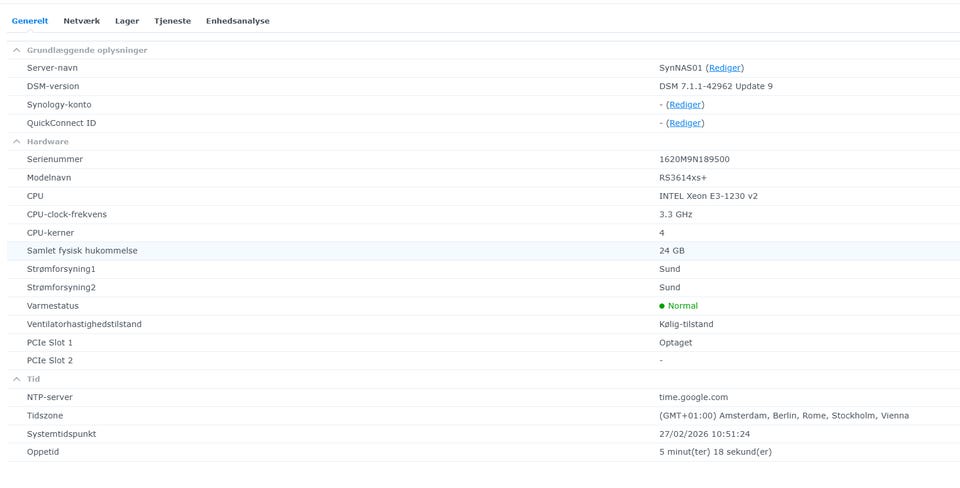Click the green Normal status indicator
The image size is (960, 488).
tap(678, 306)
